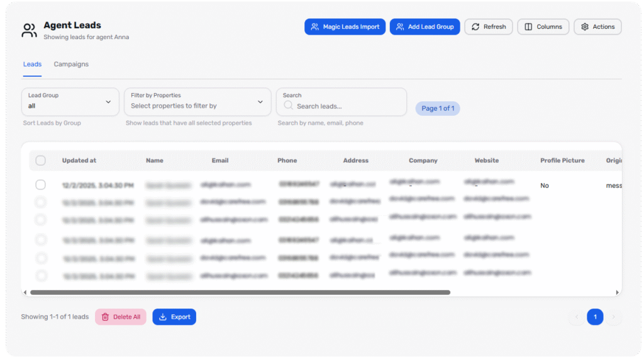Select the Leads tab

(x=32, y=64)
